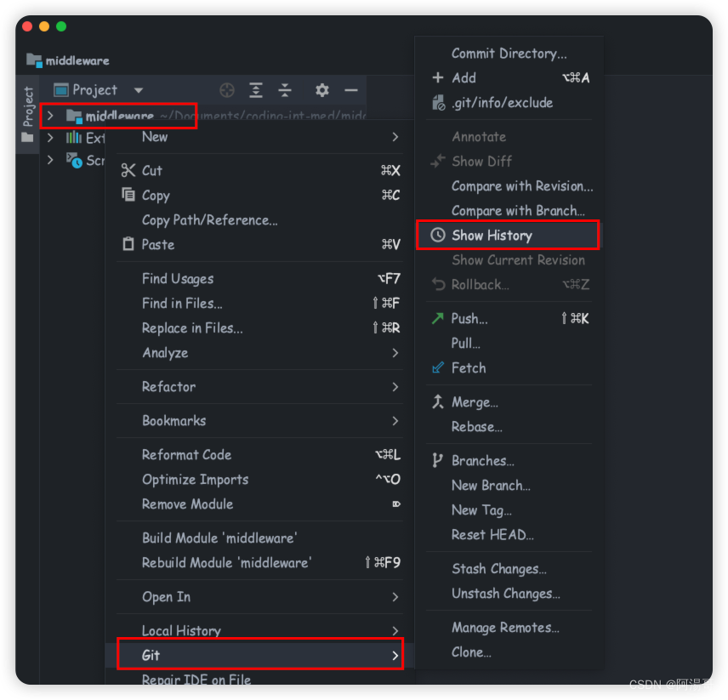Select the middleware project root row
Screen dimensions: 728x700
[203, 115]
